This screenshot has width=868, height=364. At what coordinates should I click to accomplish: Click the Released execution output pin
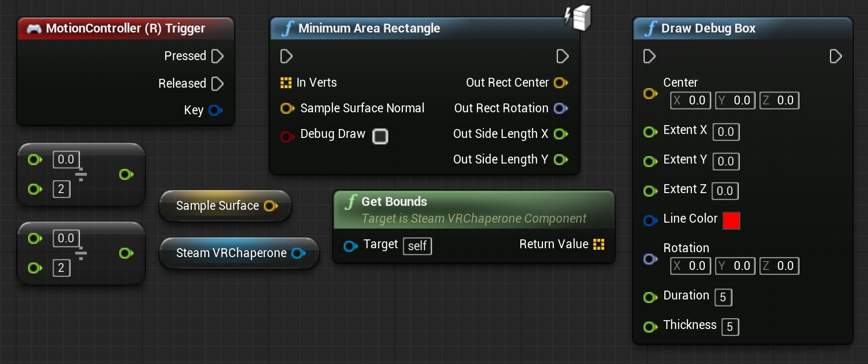coord(217,84)
